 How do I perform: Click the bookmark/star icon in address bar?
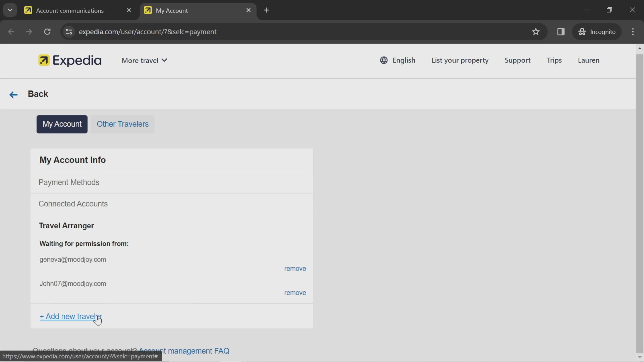[x=536, y=31]
